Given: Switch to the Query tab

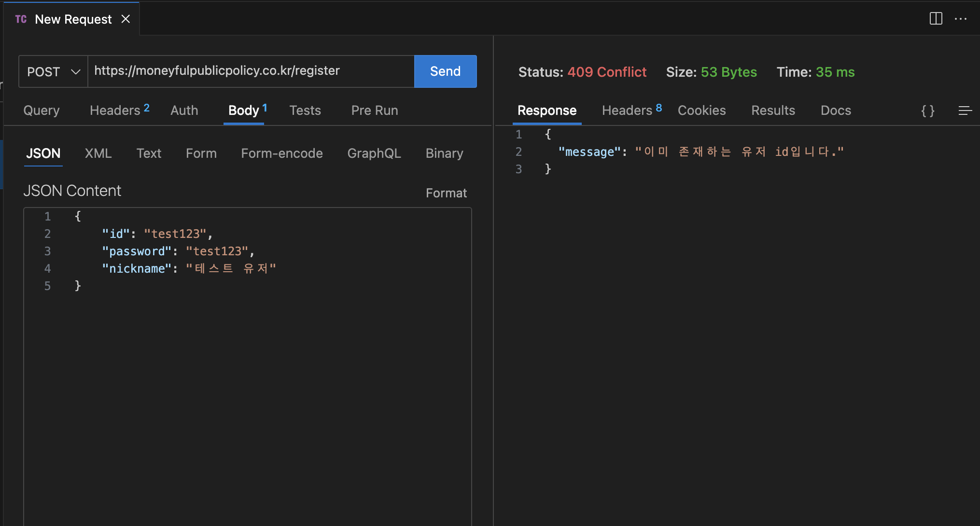Looking at the screenshot, I should 42,111.
